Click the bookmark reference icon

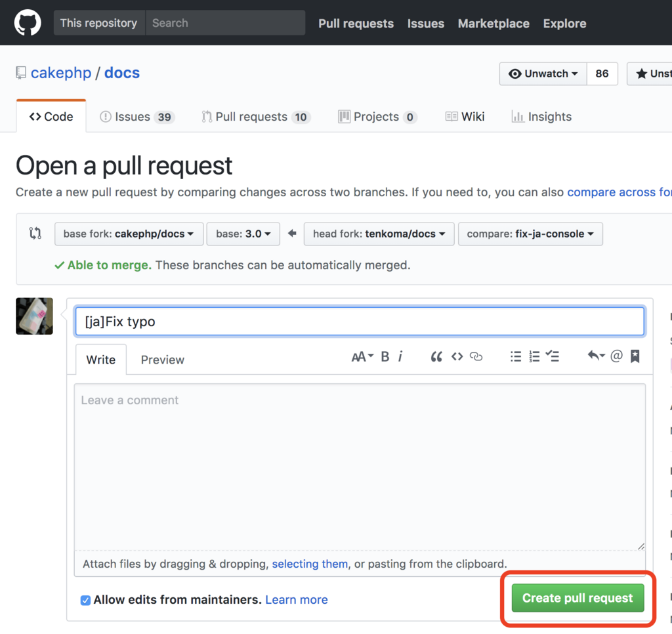coord(635,356)
